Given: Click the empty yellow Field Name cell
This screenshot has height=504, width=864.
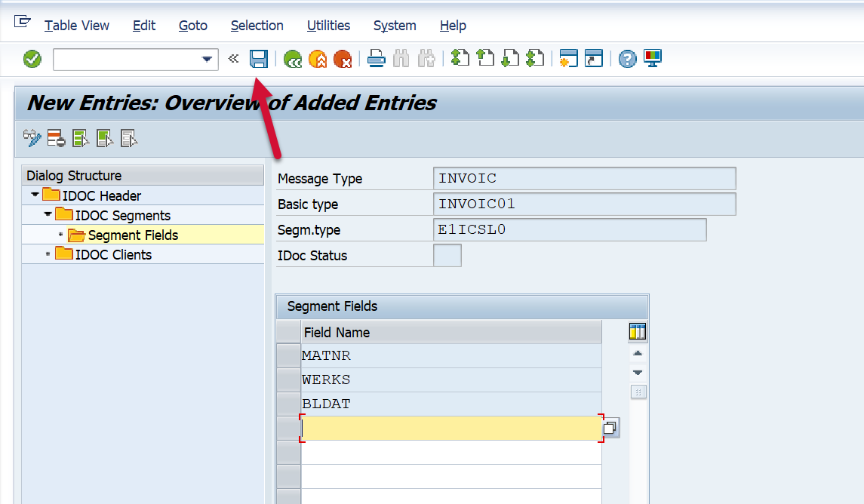Looking at the screenshot, I should click(451, 428).
